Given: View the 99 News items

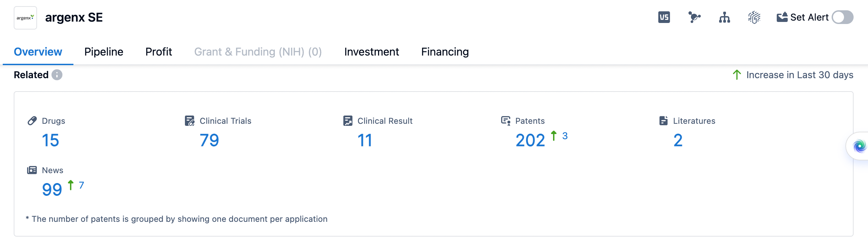Looking at the screenshot, I should tap(52, 190).
